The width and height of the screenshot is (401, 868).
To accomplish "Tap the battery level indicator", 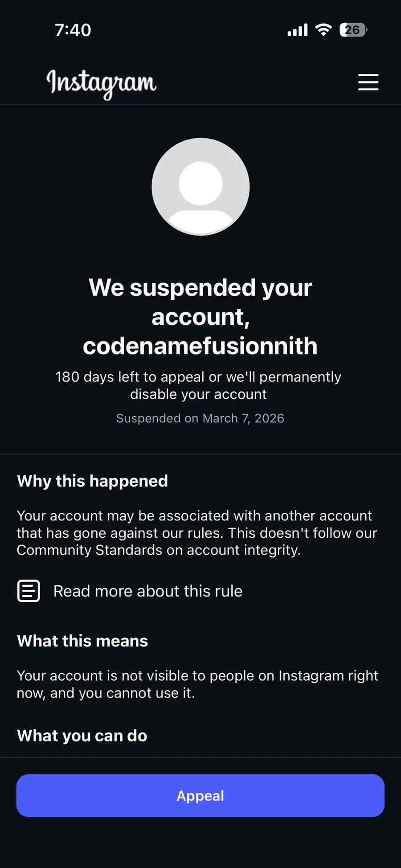I will tap(353, 30).
